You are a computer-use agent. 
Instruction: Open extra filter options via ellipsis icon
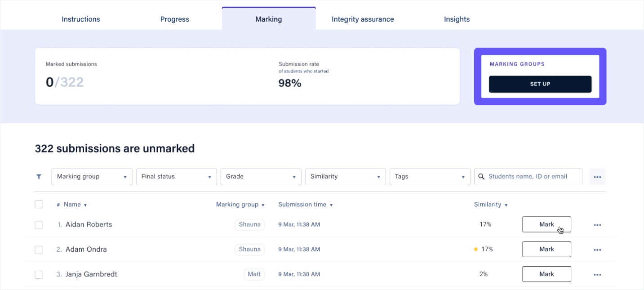(x=597, y=176)
